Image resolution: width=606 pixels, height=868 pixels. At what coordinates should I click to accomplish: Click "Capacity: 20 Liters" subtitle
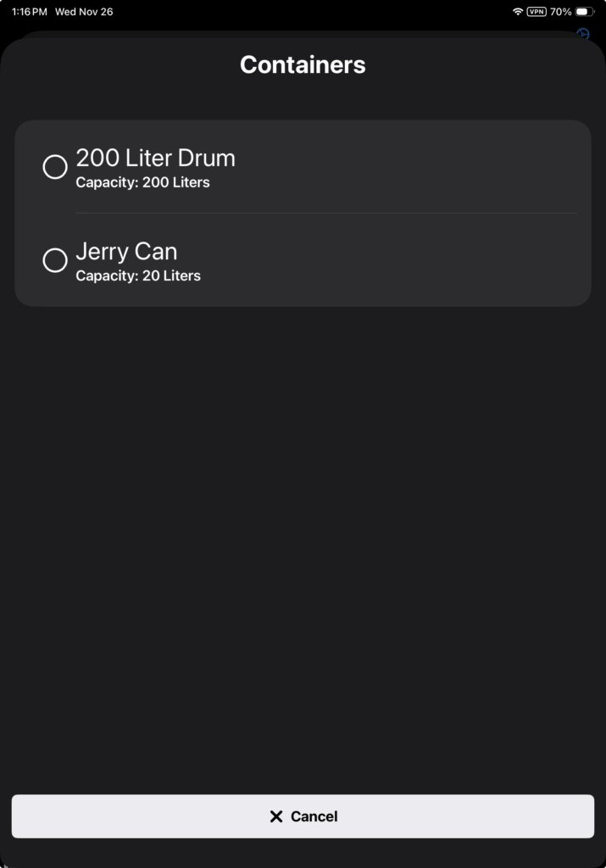(138, 275)
